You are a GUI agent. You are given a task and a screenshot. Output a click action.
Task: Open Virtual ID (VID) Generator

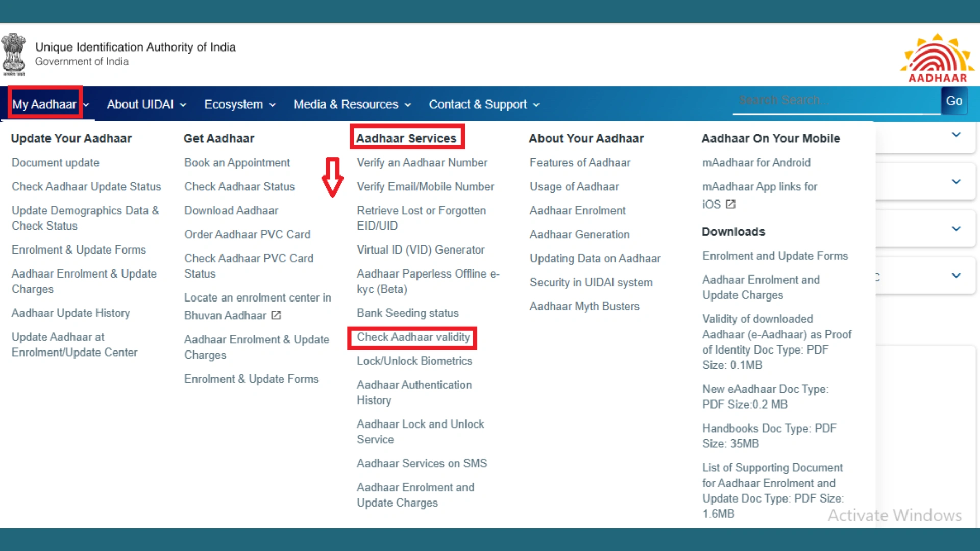(421, 250)
